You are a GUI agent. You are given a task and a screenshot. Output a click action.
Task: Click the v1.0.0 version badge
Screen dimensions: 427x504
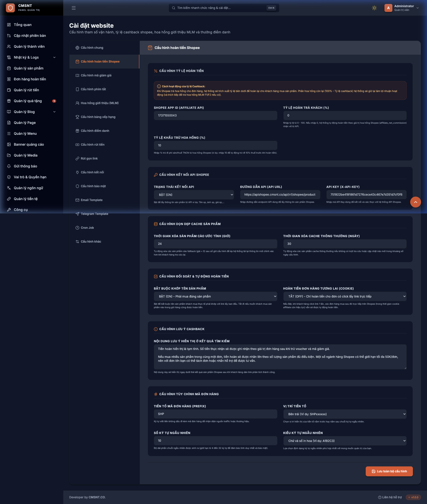point(413,497)
